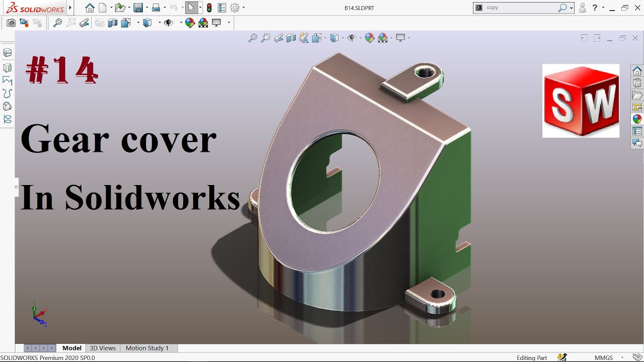The image size is (644, 362).
Task: Rebuild the model with the traffic light icon
Action: 209,8
